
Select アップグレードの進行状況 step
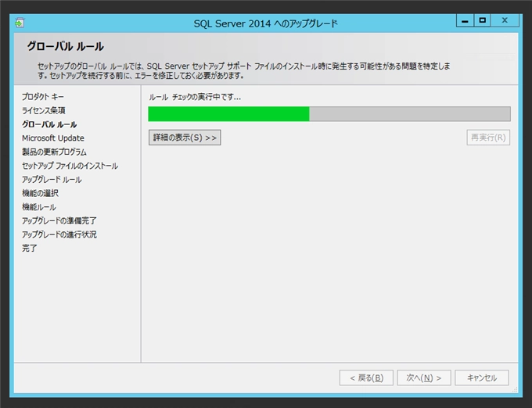click(x=59, y=234)
